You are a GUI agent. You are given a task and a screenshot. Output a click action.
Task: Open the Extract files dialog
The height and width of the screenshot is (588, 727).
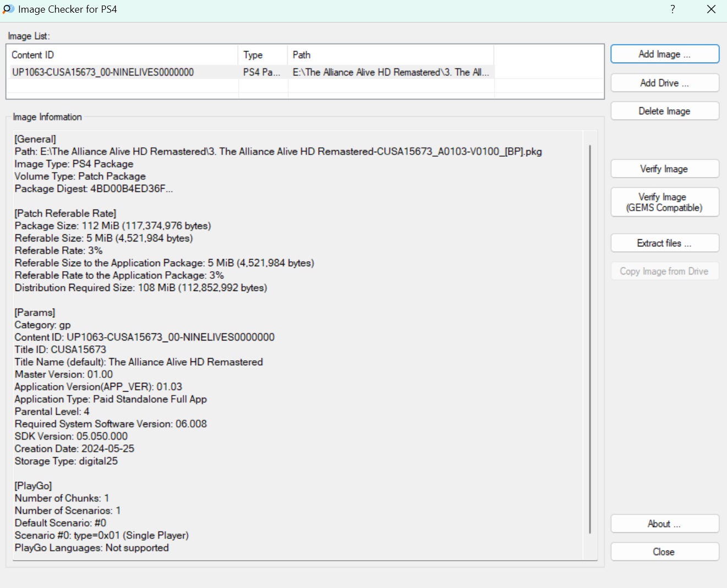pyautogui.click(x=664, y=243)
